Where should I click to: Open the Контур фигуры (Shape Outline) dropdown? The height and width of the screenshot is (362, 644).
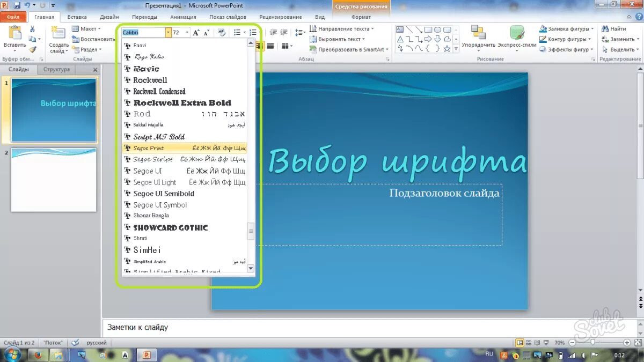pyautogui.click(x=565, y=39)
